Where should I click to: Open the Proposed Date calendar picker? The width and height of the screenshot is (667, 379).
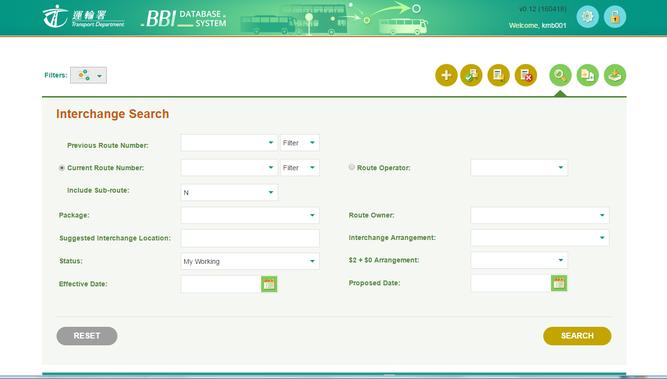(559, 283)
